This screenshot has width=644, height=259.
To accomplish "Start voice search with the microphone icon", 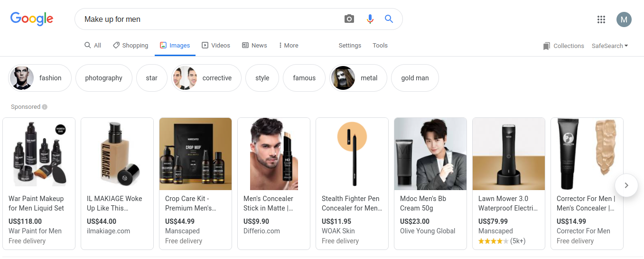I will [x=370, y=19].
